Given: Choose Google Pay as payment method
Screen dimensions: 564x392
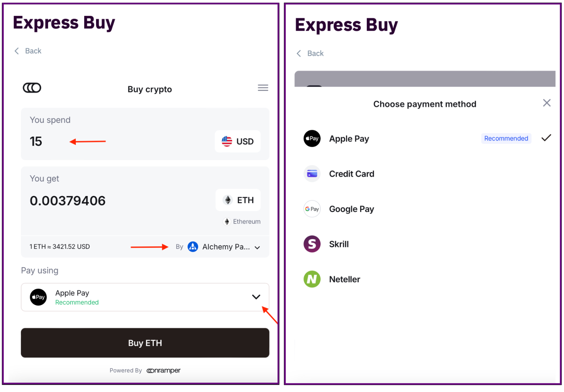Looking at the screenshot, I should pos(351,209).
